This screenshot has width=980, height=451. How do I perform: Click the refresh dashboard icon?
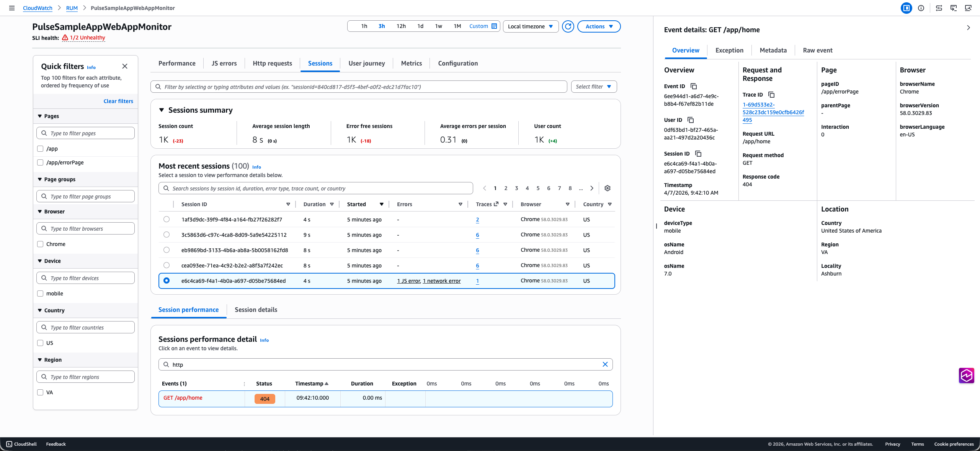568,26
